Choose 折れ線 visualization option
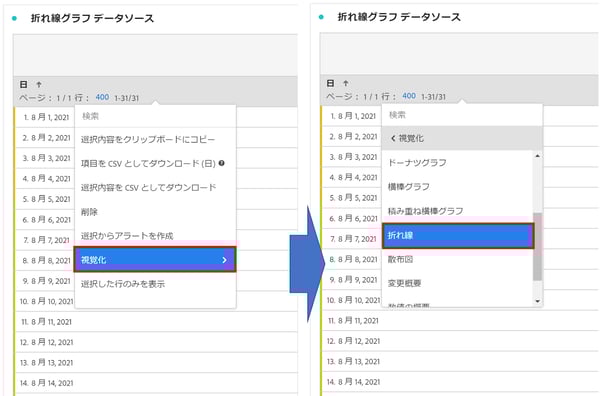 pos(458,235)
